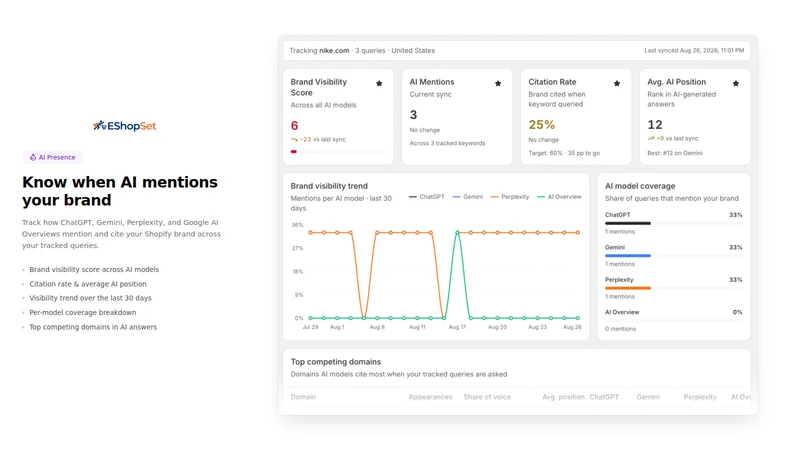Toggle the Citation Rate star icon
Image resolution: width=800 pixels, height=450 pixels.
coord(617,83)
